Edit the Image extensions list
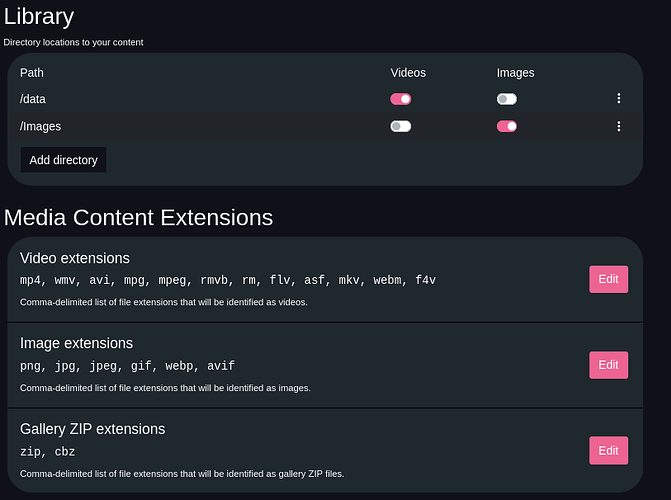 [609, 365]
